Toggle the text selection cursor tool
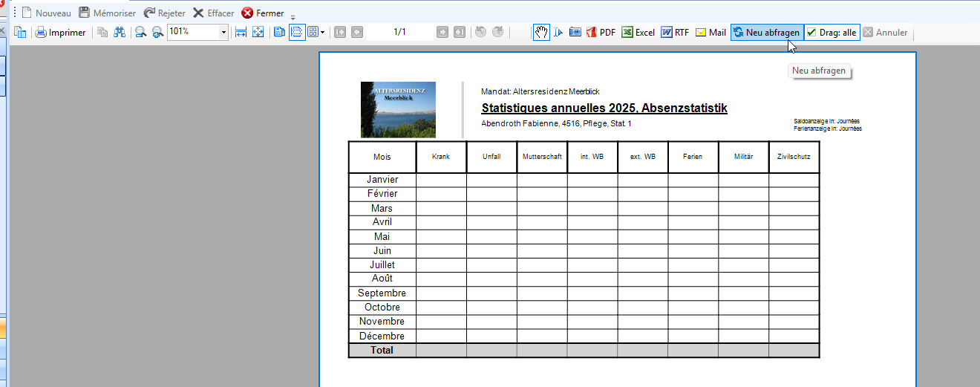This screenshot has width=980, height=387. pyautogui.click(x=558, y=33)
